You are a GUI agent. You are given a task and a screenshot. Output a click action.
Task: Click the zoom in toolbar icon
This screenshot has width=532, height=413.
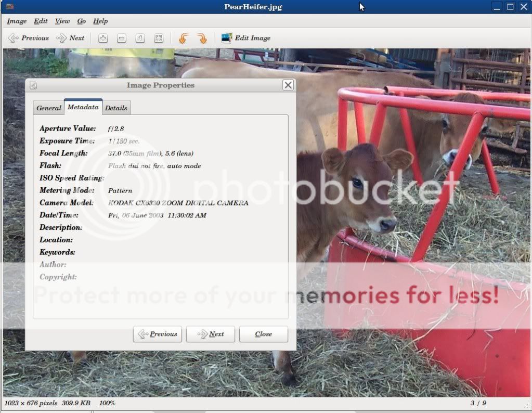click(x=103, y=38)
